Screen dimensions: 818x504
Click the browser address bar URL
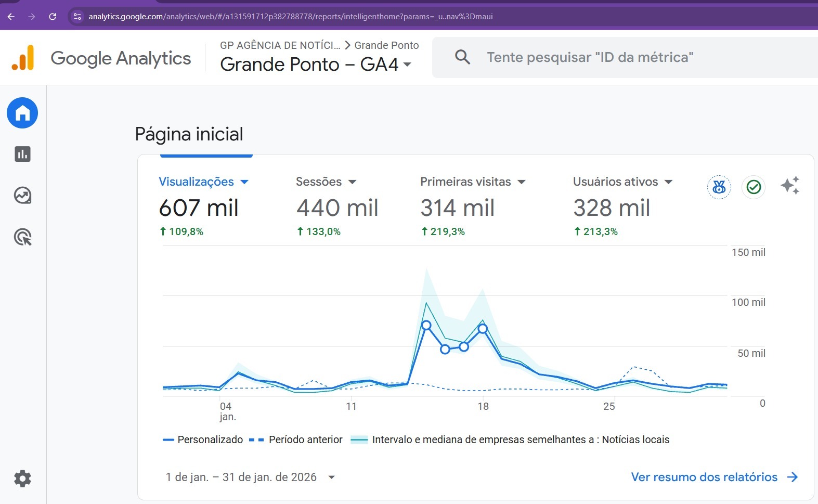click(291, 17)
